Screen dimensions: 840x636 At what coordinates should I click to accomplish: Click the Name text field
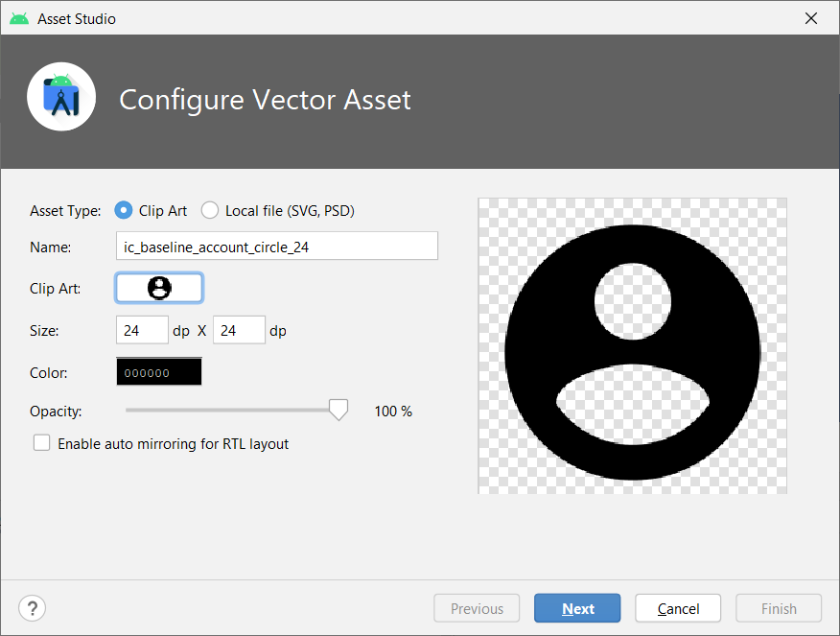tap(277, 247)
